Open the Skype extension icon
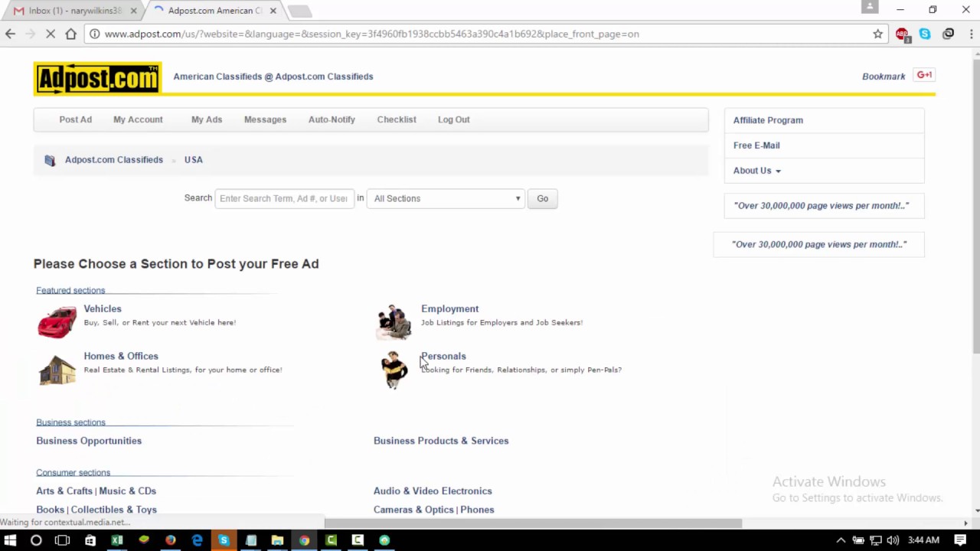 click(925, 34)
